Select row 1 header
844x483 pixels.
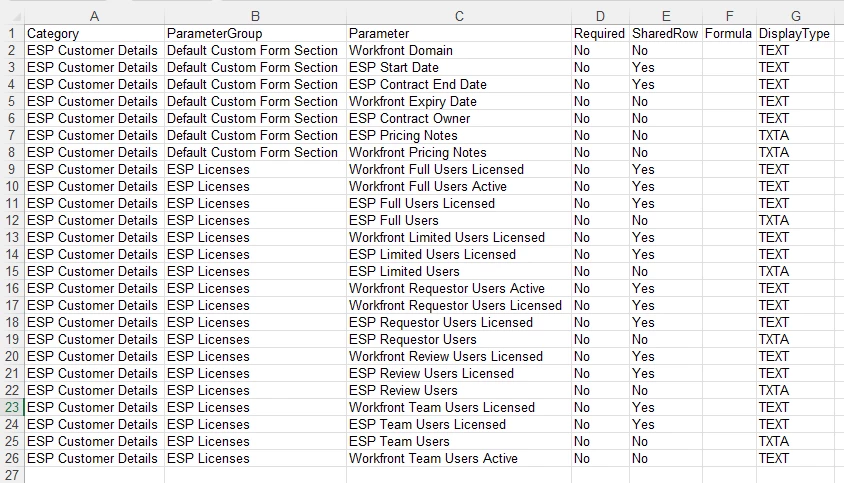pyautogui.click(x=12, y=33)
